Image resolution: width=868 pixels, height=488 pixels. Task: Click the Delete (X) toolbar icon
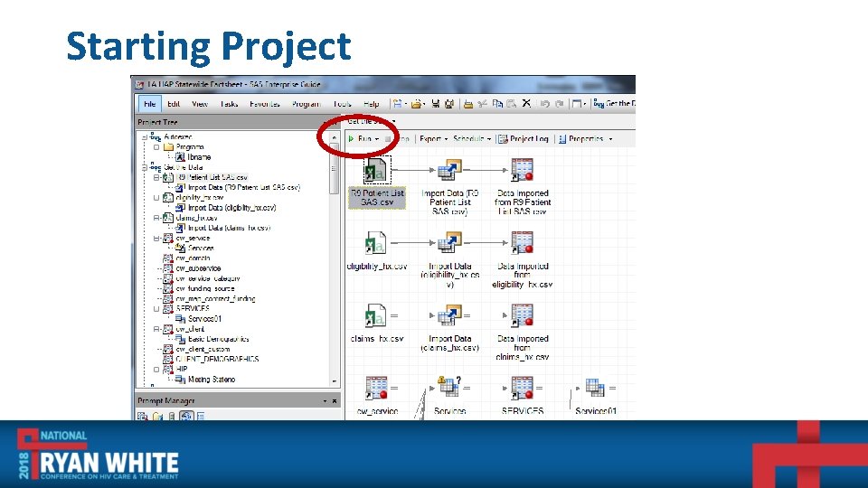click(526, 103)
